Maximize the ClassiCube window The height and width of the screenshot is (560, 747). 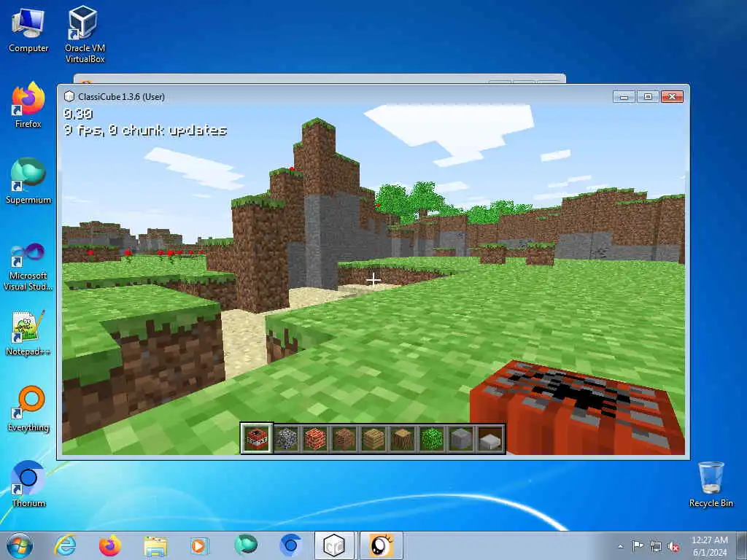[x=648, y=97]
